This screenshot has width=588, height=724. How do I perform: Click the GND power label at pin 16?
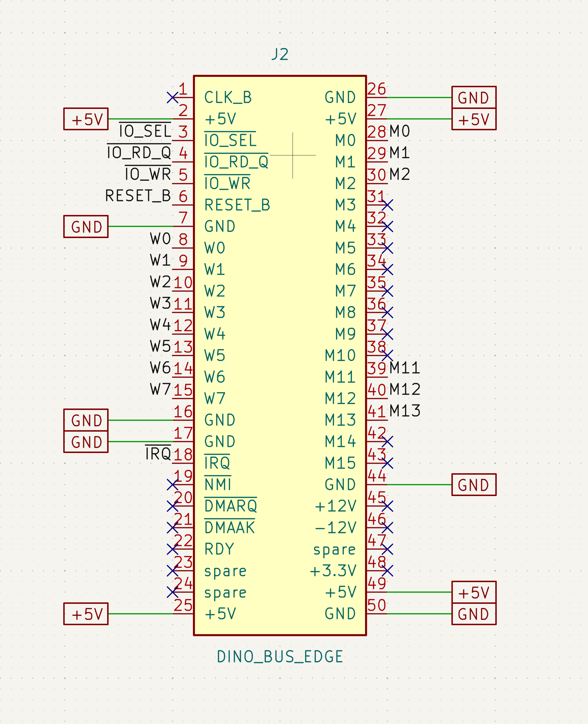(x=86, y=420)
